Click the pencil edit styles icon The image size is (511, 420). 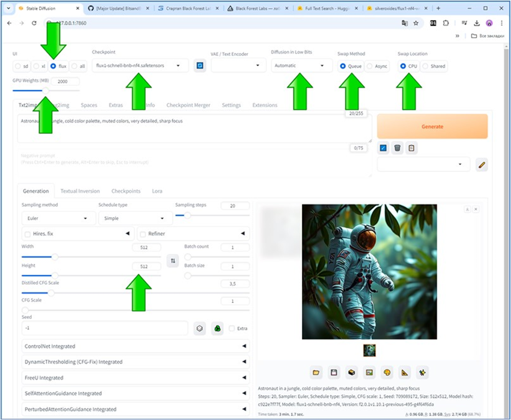coord(482,165)
